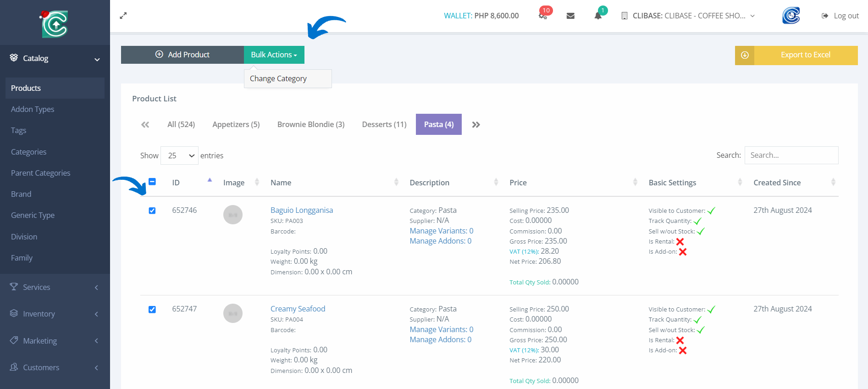Image resolution: width=868 pixels, height=389 pixels.
Task: Open the notifications bell icon
Action: [598, 16]
